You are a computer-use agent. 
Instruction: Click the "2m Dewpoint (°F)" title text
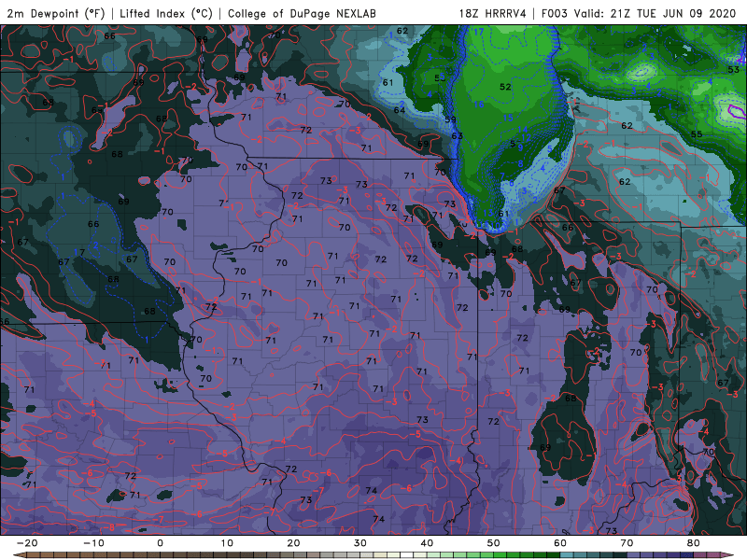click(56, 13)
